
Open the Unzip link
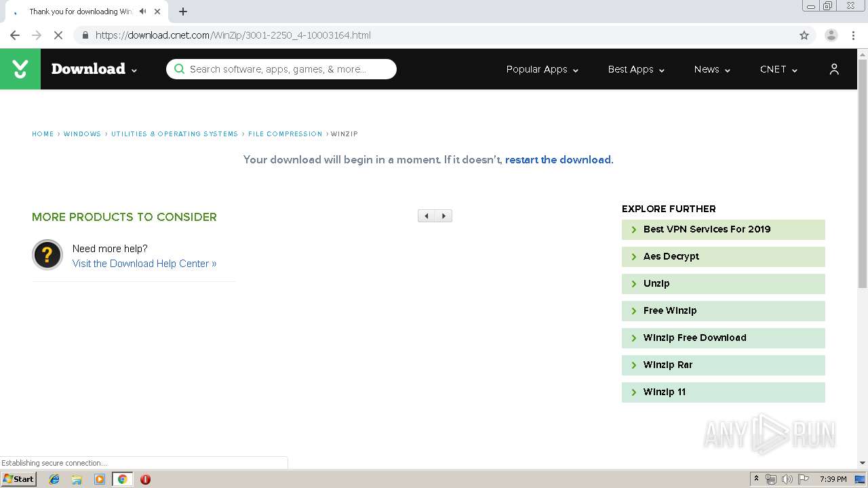point(723,284)
